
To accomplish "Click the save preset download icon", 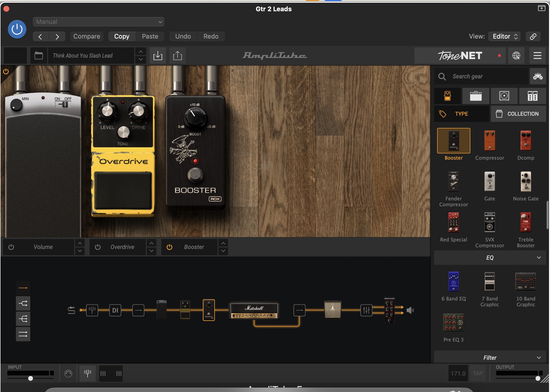I will coord(158,56).
